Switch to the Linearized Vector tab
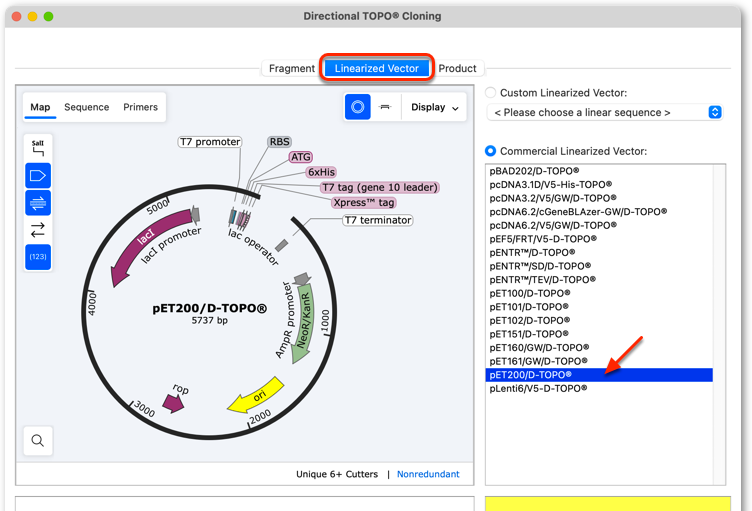Screen dimensions: 752x511 (376, 68)
